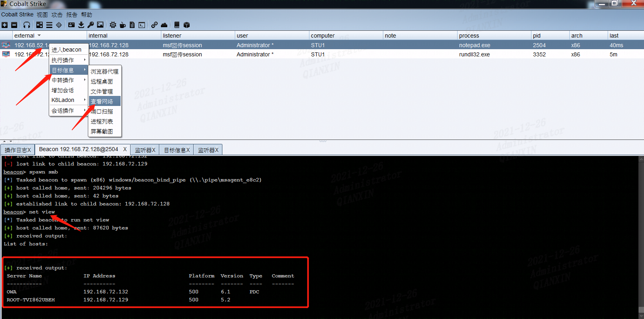Image resolution: width=644 pixels, height=319 pixels.
Task: Open downloaded files arrow icon
Action: pyautogui.click(x=81, y=25)
